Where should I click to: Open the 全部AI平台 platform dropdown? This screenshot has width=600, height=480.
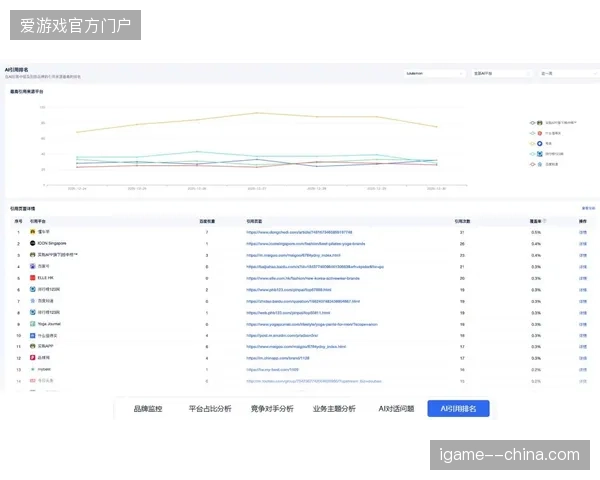tap(502, 73)
